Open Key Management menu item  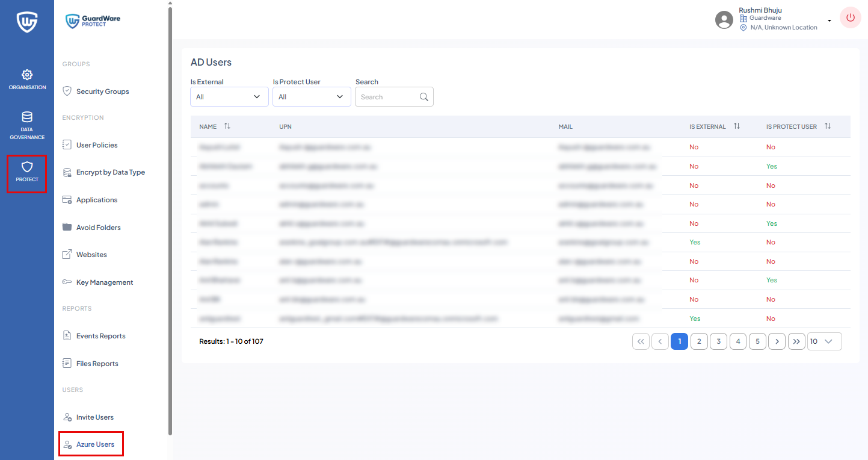pyautogui.click(x=104, y=282)
